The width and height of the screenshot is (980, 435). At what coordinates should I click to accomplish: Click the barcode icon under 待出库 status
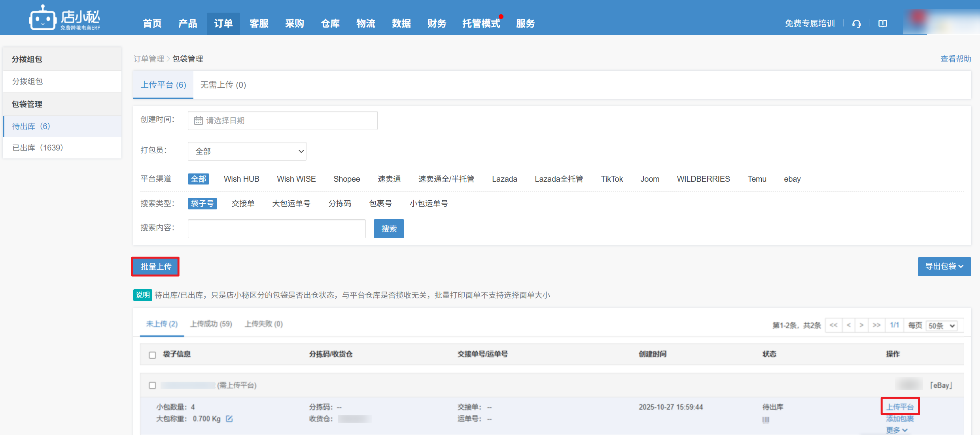point(766,420)
